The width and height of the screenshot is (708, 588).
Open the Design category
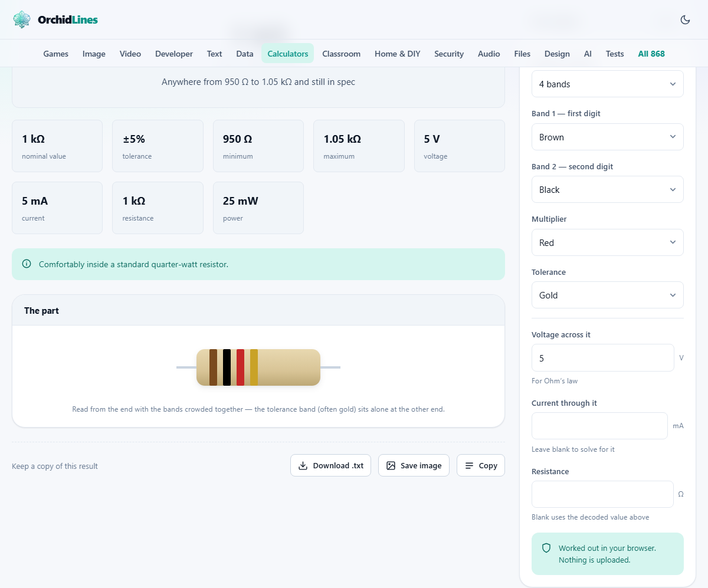click(x=557, y=54)
